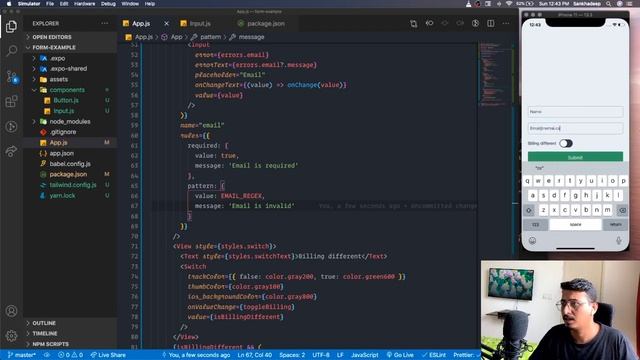Collapse the components folder
This screenshot has height=360, width=640.
tap(70, 90)
